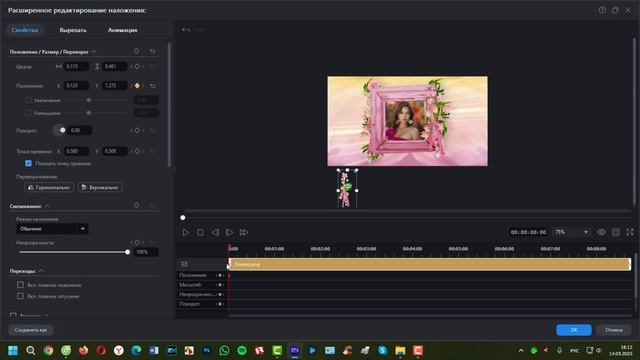This screenshot has height=360, width=640.
Task: Click the scale width link icon
Action: pyautogui.click(x=59, y=67)
